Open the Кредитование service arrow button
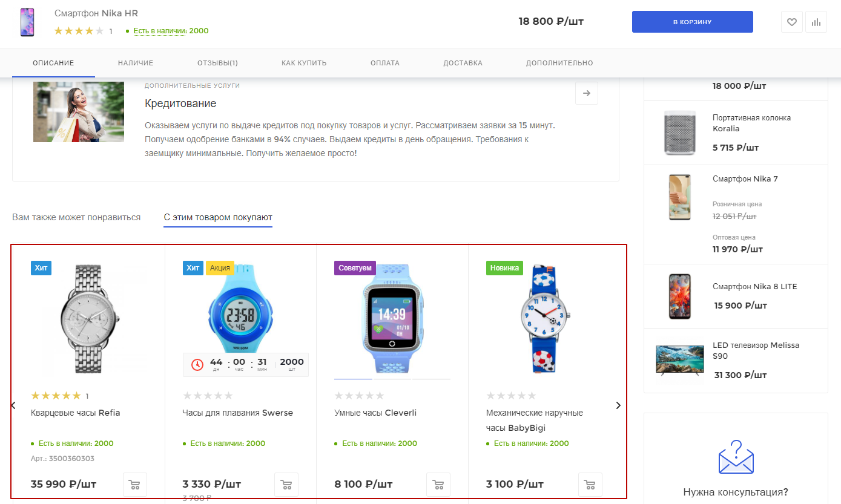The width and height of the screenshot is (841, 504). [x=587, y=93]
